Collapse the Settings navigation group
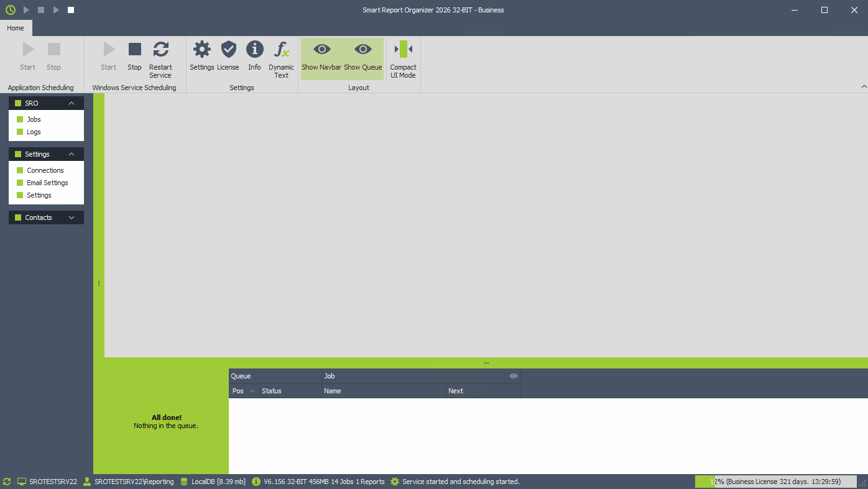 pyautogui.click(x=72, y=154)
